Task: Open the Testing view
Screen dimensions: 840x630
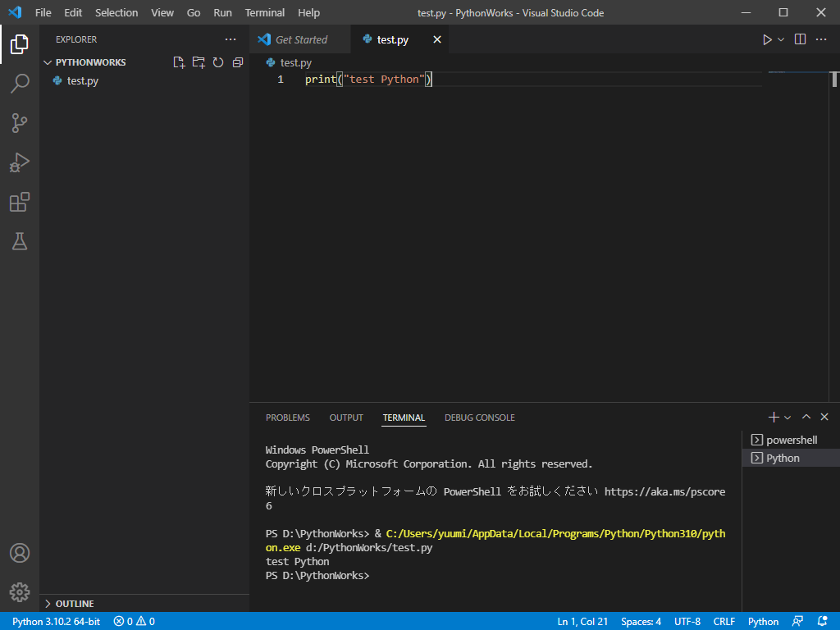Action: click(21, 241)
